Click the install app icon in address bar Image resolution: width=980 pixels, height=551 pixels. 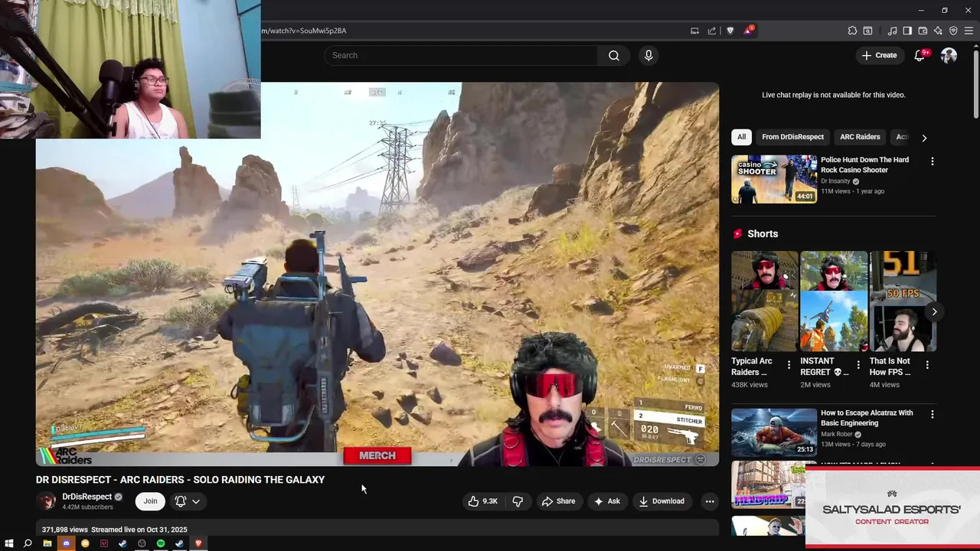(x=694, y=31)
